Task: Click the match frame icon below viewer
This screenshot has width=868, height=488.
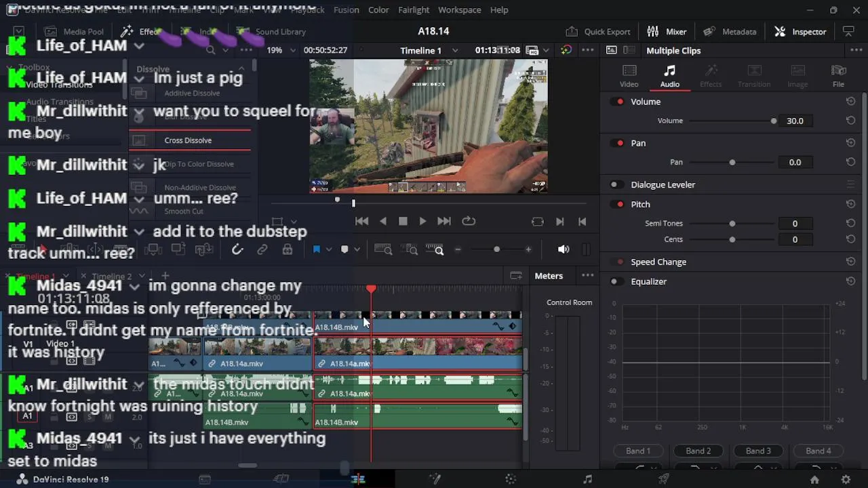Action: coord(538,221)
